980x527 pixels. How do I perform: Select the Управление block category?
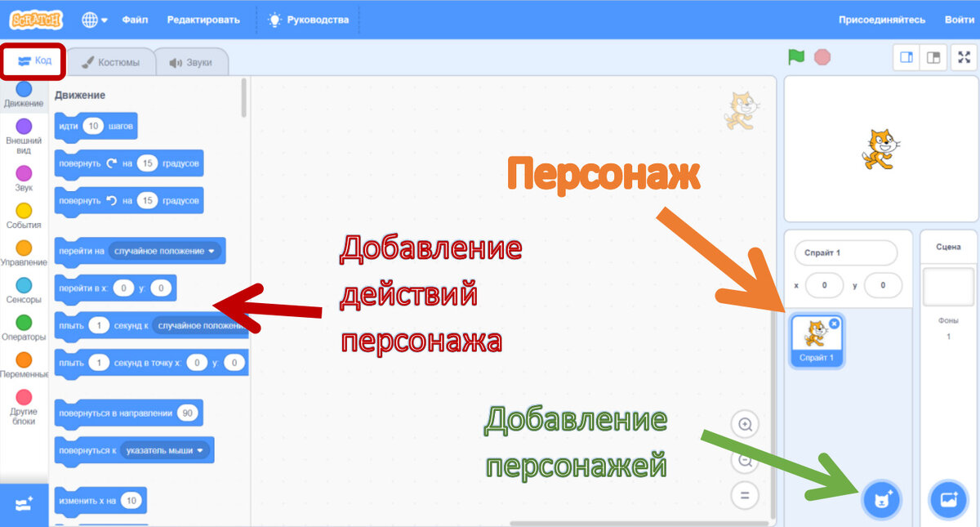[24, 254]
